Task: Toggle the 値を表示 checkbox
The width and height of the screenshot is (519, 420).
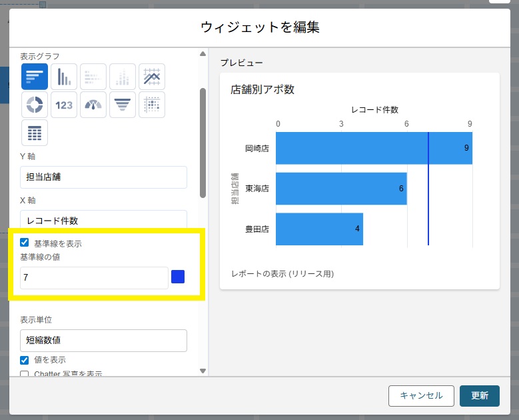Action: click(x=25, y=360)
